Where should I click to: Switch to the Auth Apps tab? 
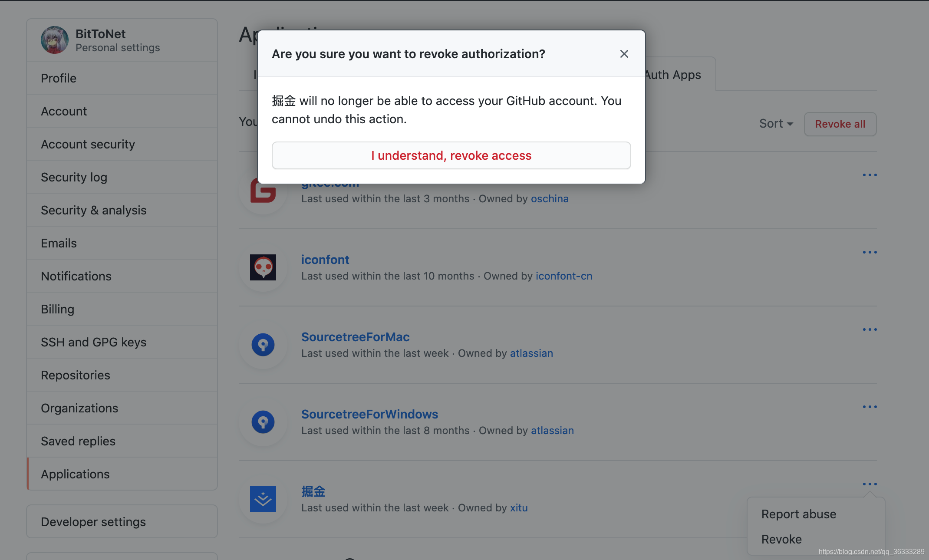(680, 75)
